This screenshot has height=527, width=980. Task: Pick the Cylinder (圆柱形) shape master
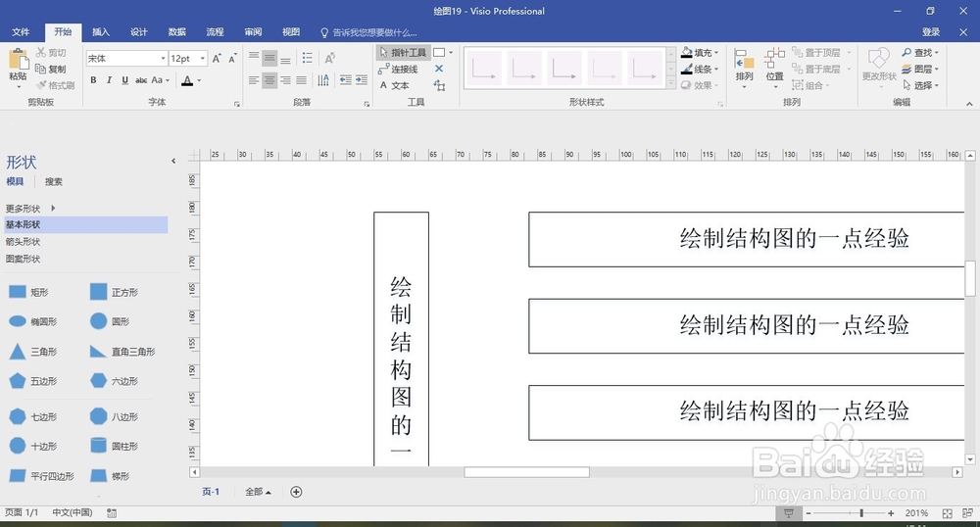click(x=114, y=446)
